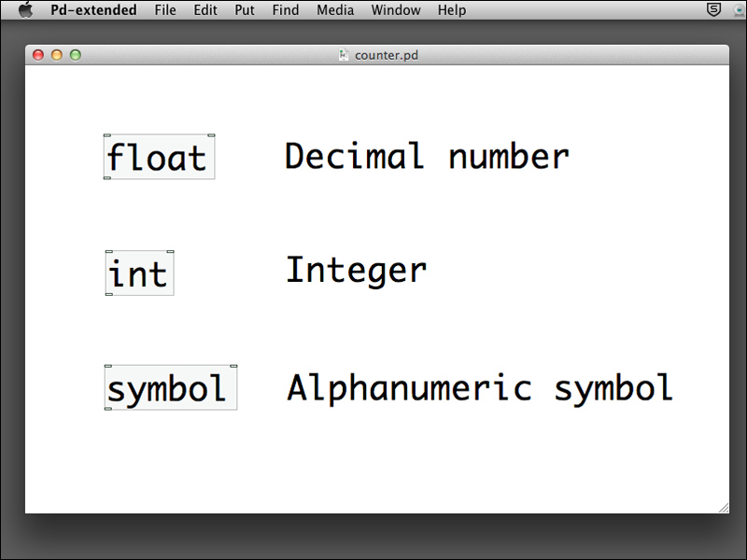Click the status icon in the menu bar
747x560 pixels.
click(714, 10)
